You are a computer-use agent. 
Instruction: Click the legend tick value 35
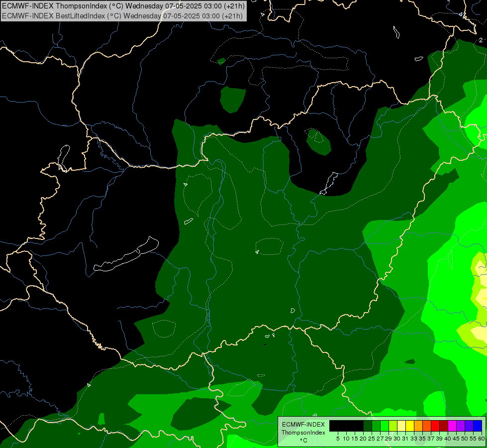point(422,439)
